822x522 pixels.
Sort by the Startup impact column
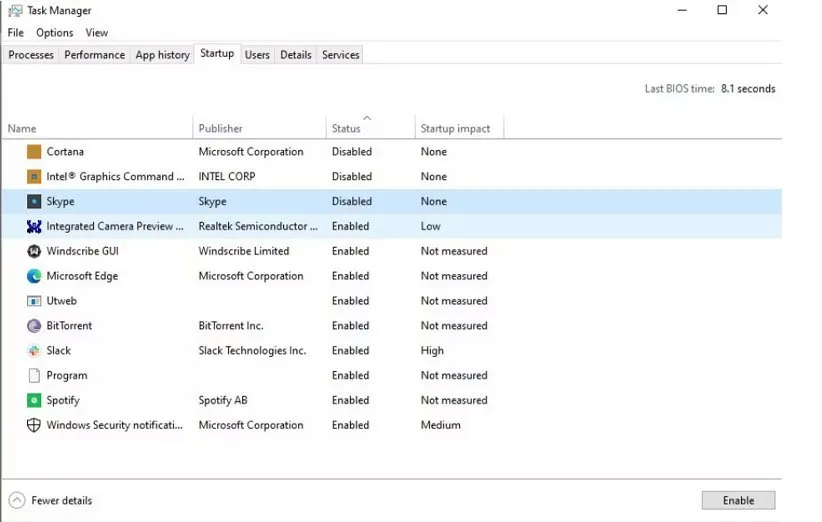pyautogui.click(x=455, y=128)
